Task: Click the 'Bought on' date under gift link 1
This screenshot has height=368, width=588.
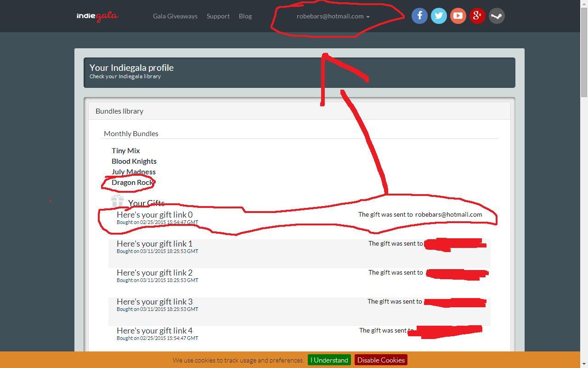Action: point(158,251)
